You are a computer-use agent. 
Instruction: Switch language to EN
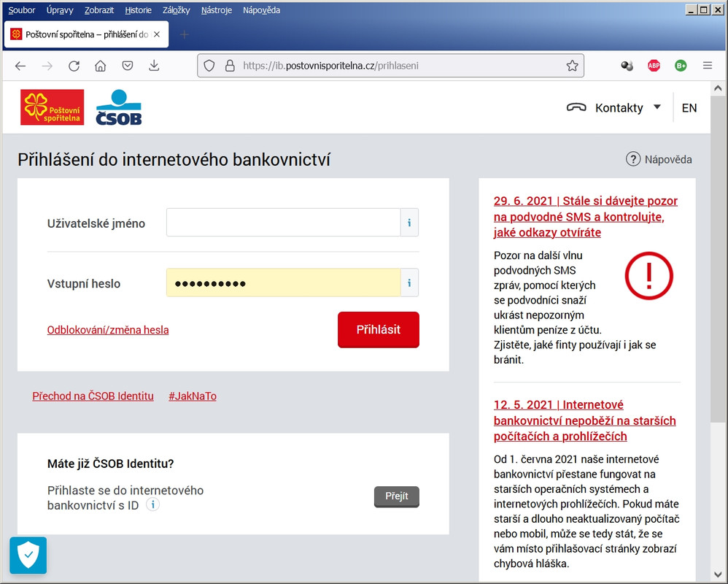(689, 108)
